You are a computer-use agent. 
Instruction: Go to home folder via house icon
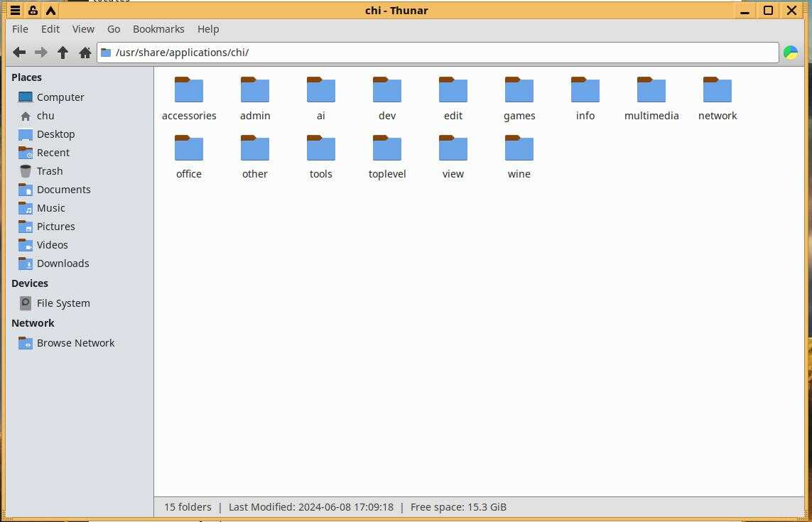pyautogui.click(x=85, y=53)
